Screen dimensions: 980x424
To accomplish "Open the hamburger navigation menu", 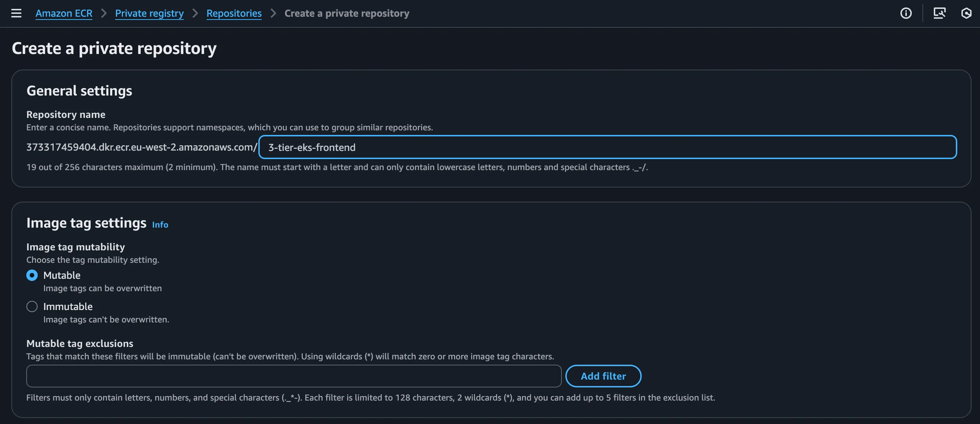I will pyautogui.click(x=16, y=13).
